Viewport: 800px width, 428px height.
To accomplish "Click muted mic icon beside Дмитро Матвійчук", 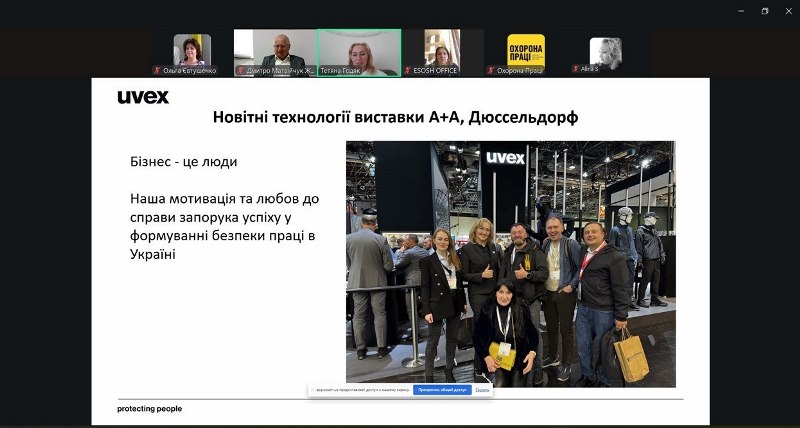I will pos(241,70).
